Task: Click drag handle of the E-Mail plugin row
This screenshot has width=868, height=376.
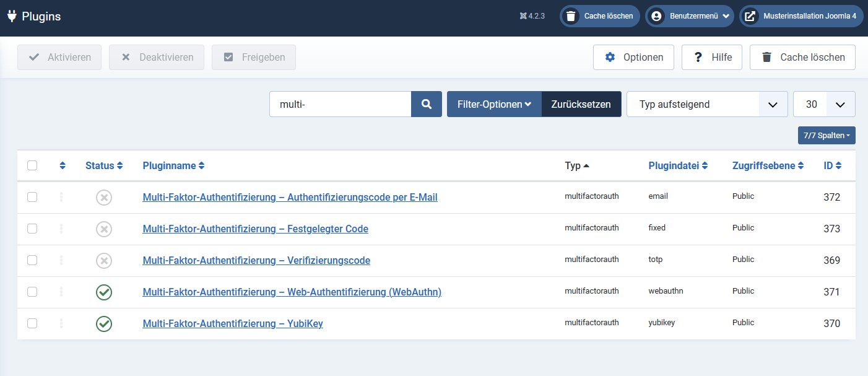Action: pos(61,197)
